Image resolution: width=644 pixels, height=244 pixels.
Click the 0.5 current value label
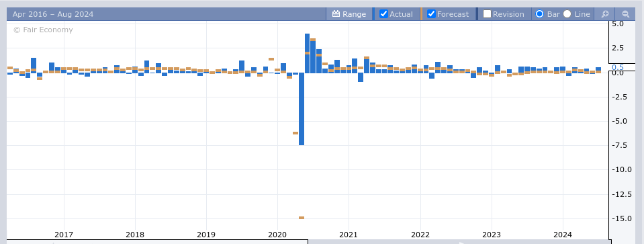[618, 67]
